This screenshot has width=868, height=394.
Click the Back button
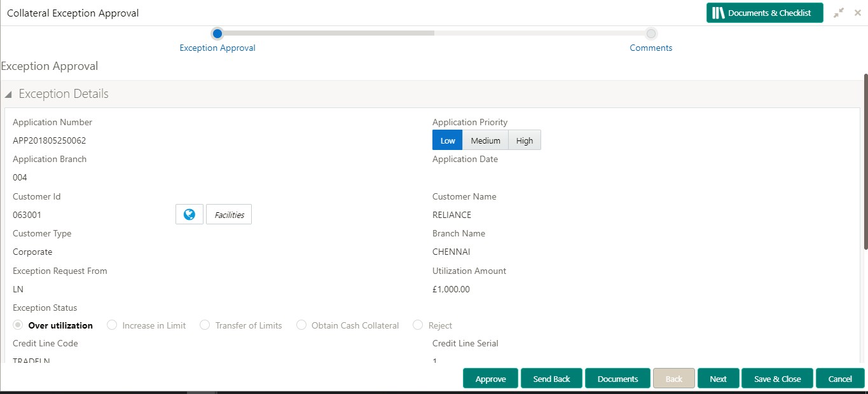click(674, 378)
